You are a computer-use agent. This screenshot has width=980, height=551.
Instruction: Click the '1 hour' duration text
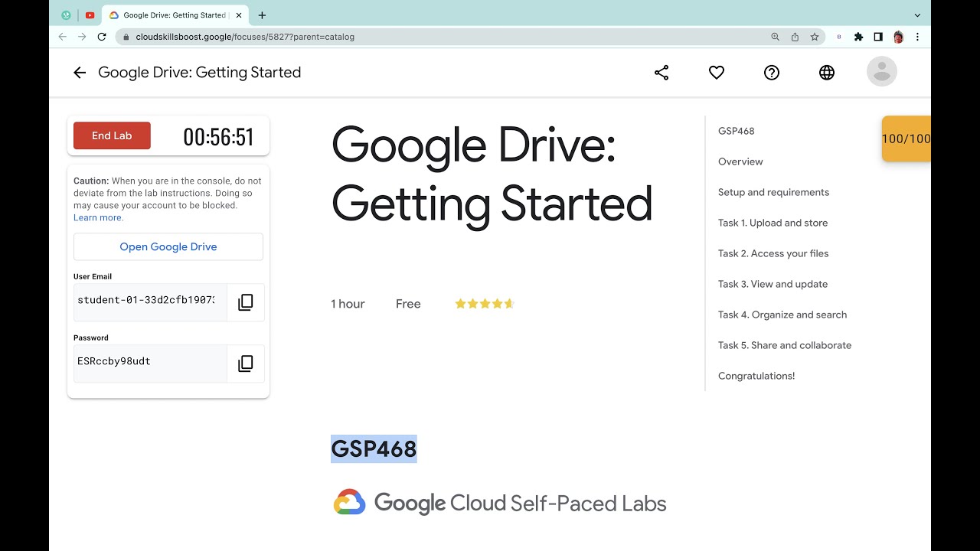tap(348, 304)
